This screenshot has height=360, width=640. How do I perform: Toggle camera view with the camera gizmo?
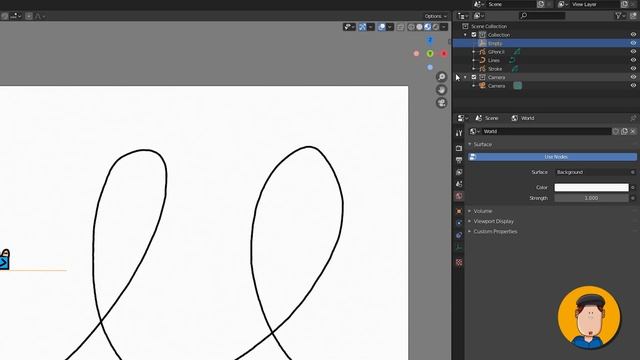click(x=441, y=103)
